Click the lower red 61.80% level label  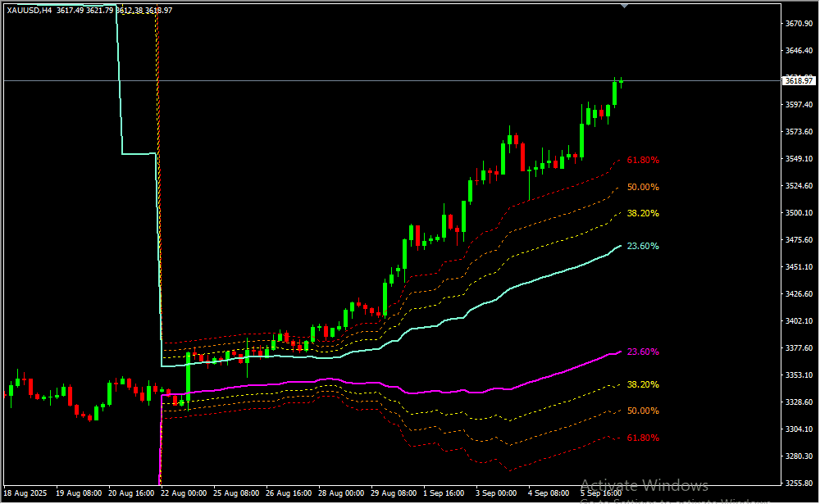click(642, 438)
